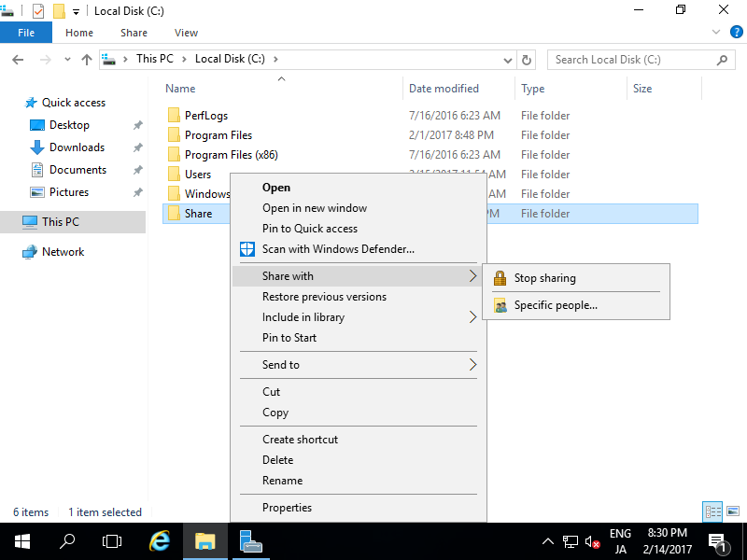This screenshot has height=560, width=747.
Task: Launch Internet Explorer from taskbar
Action: tap(160, 540)
